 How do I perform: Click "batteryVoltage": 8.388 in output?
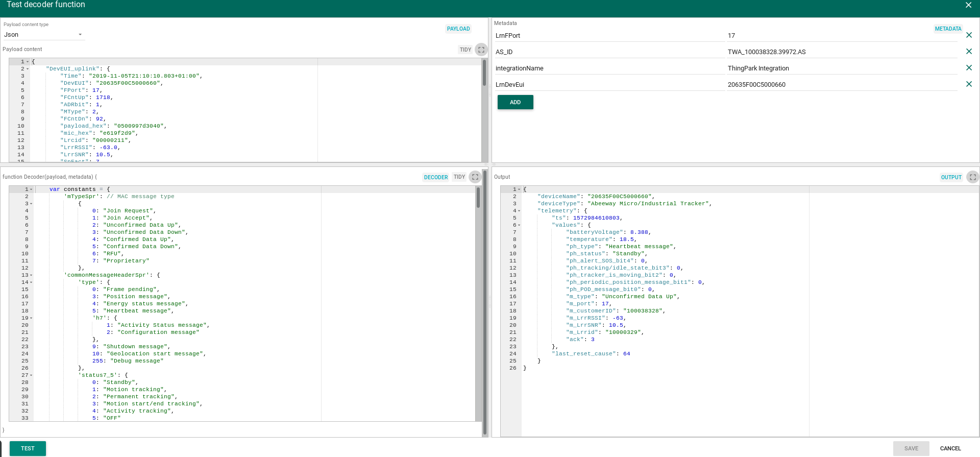pyautogui.click(x=608, y=232)
